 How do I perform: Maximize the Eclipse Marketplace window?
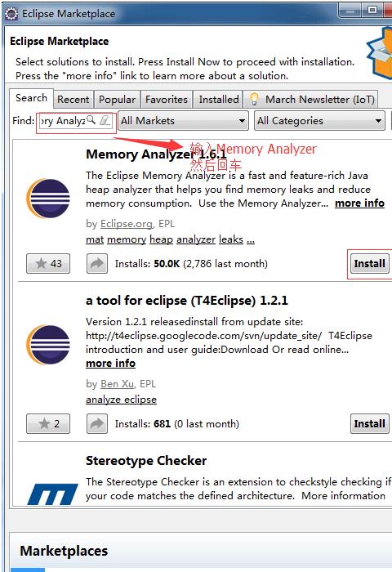[x=372, y=11]
